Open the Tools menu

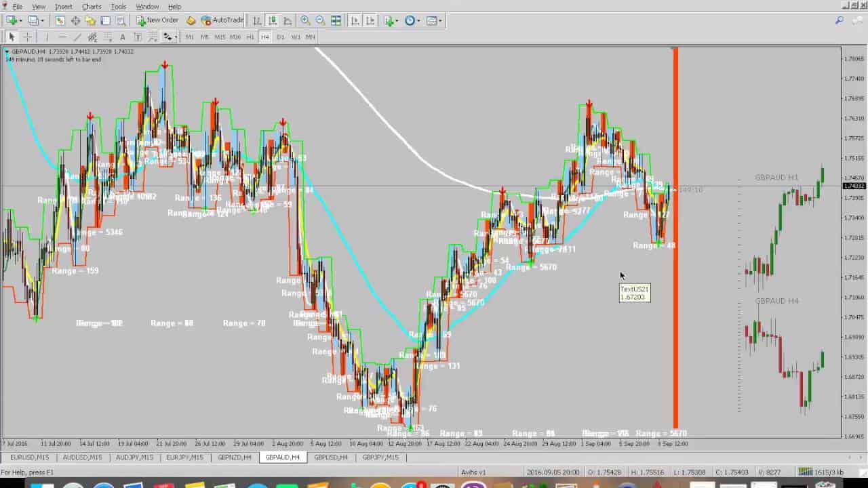coord(119,6)
